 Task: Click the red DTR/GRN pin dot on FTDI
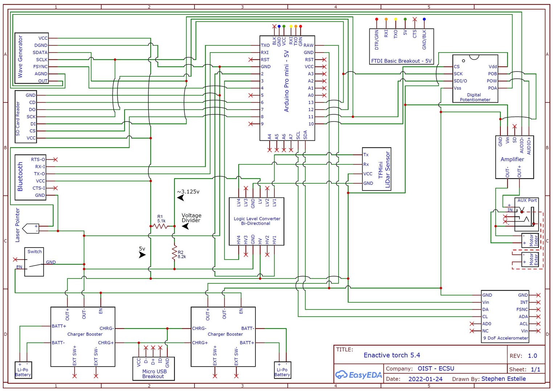(377, 19)
